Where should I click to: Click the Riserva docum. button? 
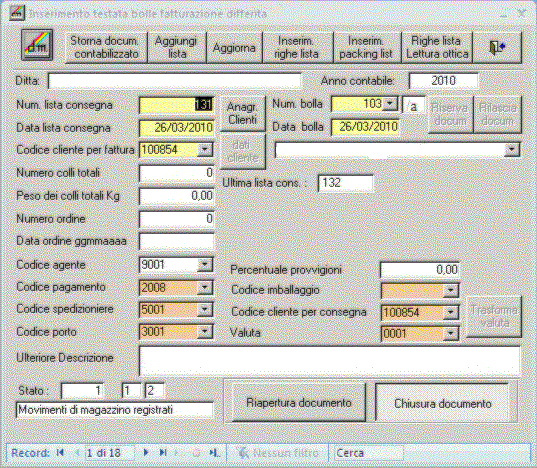(x=451, y=114)
